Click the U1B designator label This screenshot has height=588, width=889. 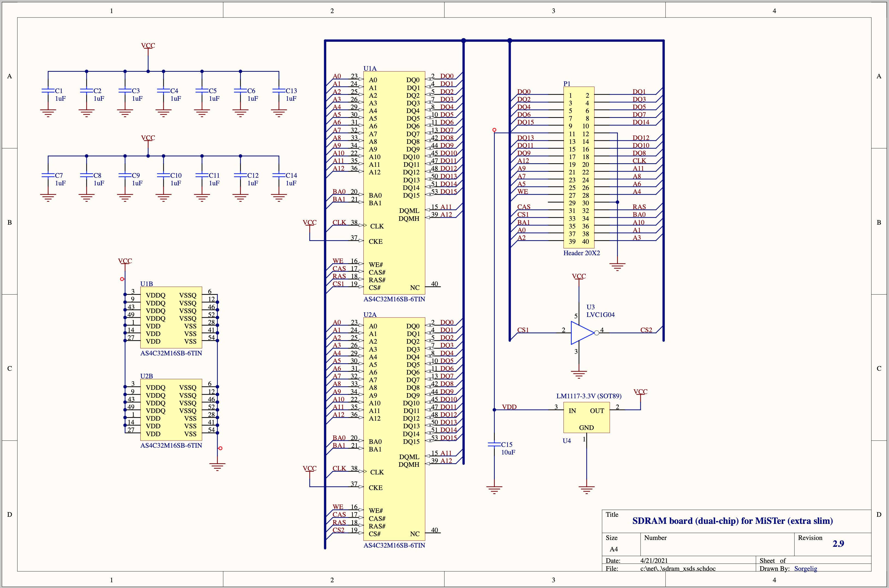(x=146, y=284)
